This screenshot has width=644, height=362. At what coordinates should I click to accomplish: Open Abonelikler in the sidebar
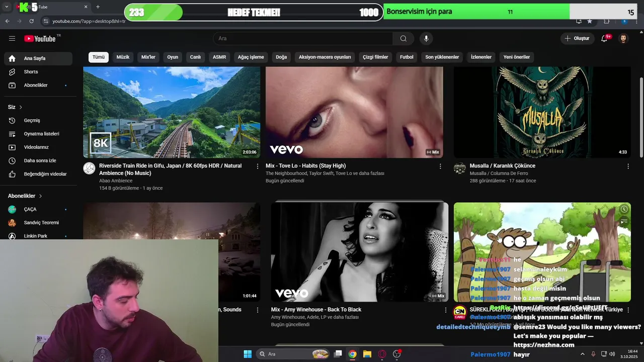(x=38, y=85)
